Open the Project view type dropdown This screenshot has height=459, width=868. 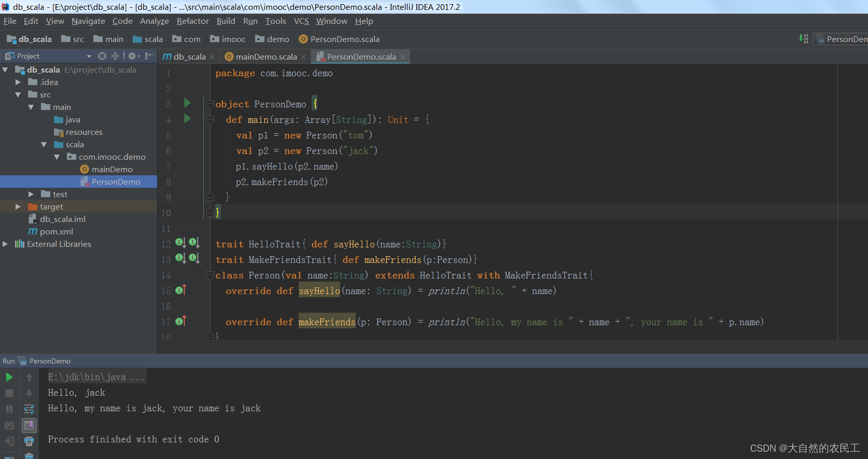89,56
